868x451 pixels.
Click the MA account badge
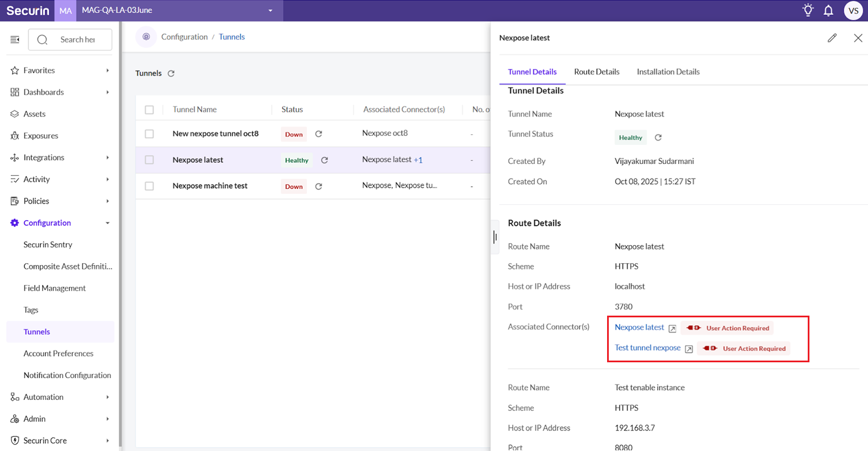coord(66,10)
